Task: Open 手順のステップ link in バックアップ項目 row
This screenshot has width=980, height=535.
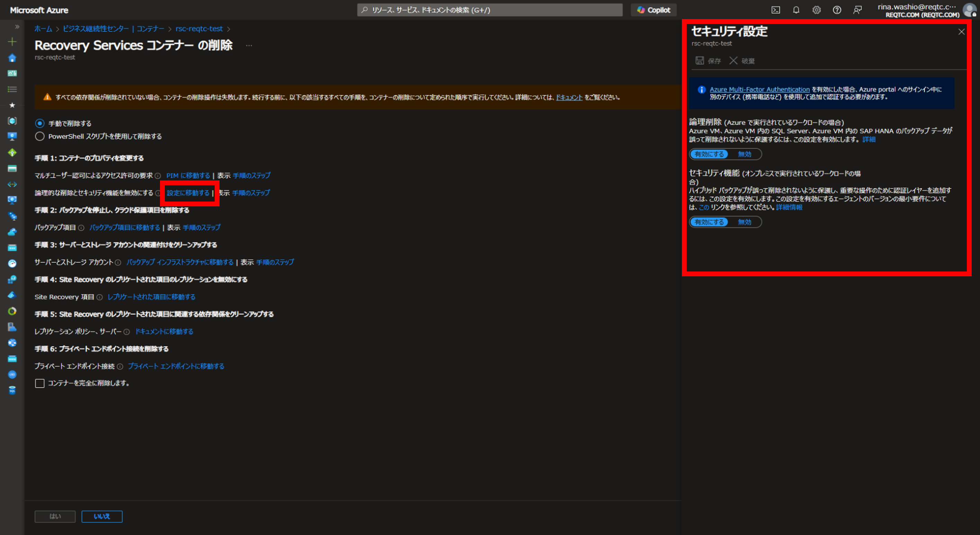Action: 202,228
